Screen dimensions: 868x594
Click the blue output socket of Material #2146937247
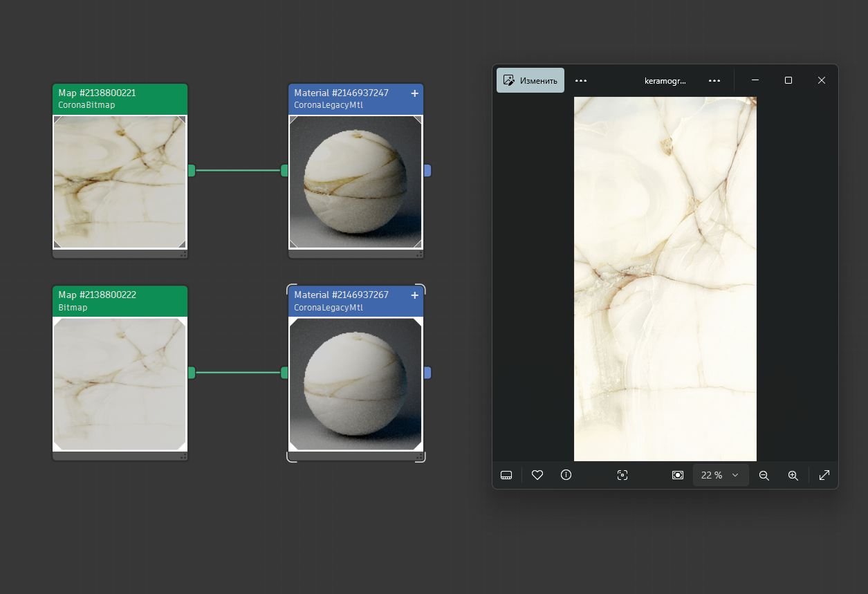(427, 170)
